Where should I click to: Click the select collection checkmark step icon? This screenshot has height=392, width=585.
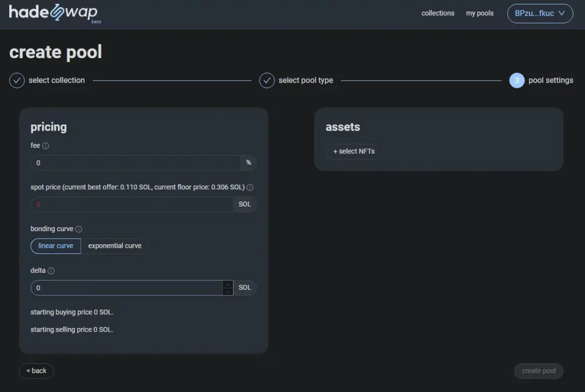click(x=17, y=80)
